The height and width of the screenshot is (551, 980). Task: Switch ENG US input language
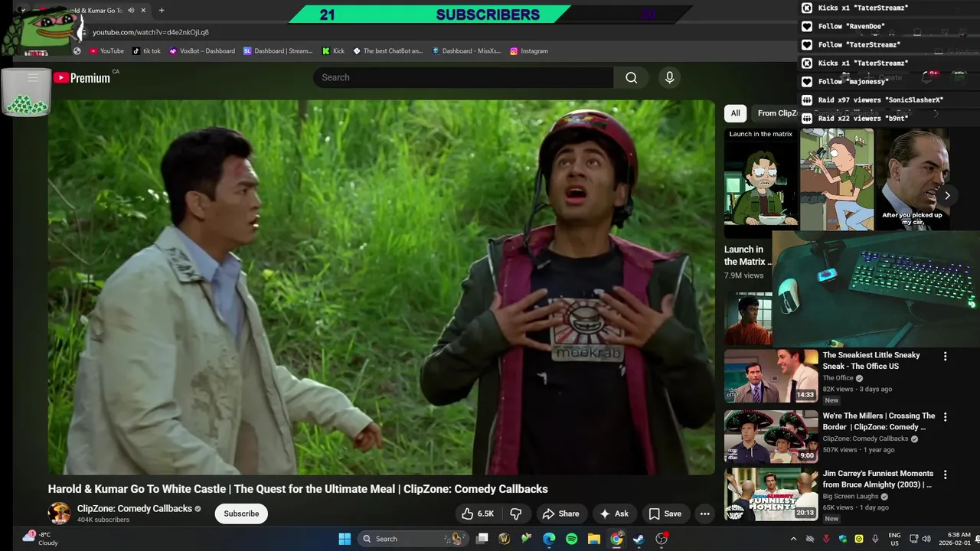click(894, 539)
